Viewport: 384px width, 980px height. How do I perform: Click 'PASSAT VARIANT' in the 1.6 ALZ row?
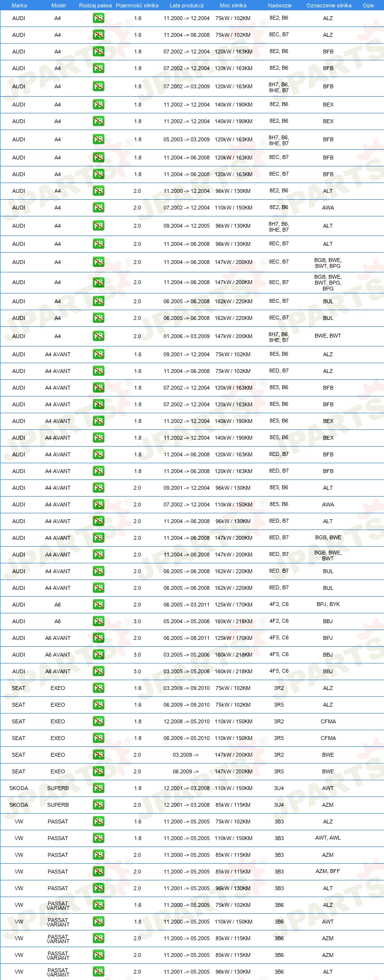58,905
